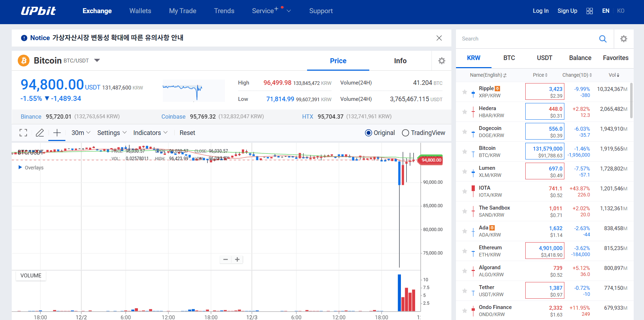The height and width of the screenshot is (320, 644).
Task: Click Log In
Action: click(x=541, y=11)
